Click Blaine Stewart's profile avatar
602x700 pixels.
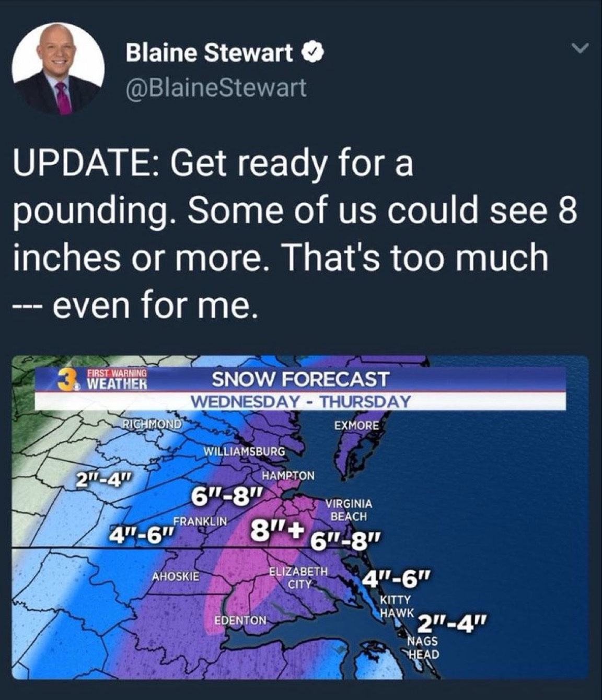click(59, 69)
